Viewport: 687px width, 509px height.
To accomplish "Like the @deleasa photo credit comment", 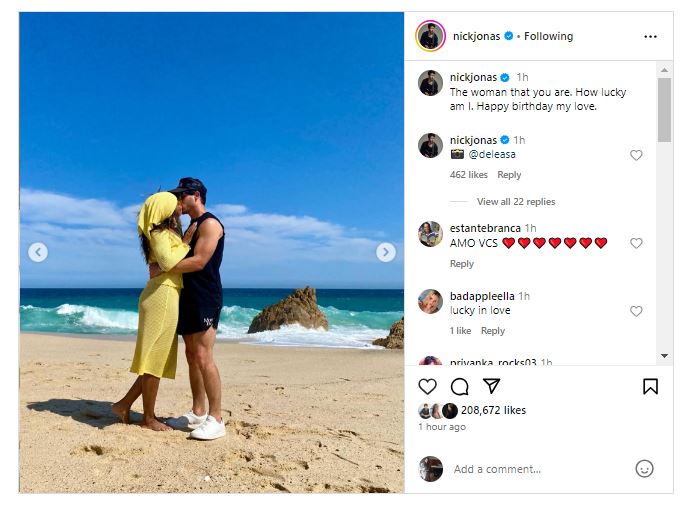I will coord(636,155).
